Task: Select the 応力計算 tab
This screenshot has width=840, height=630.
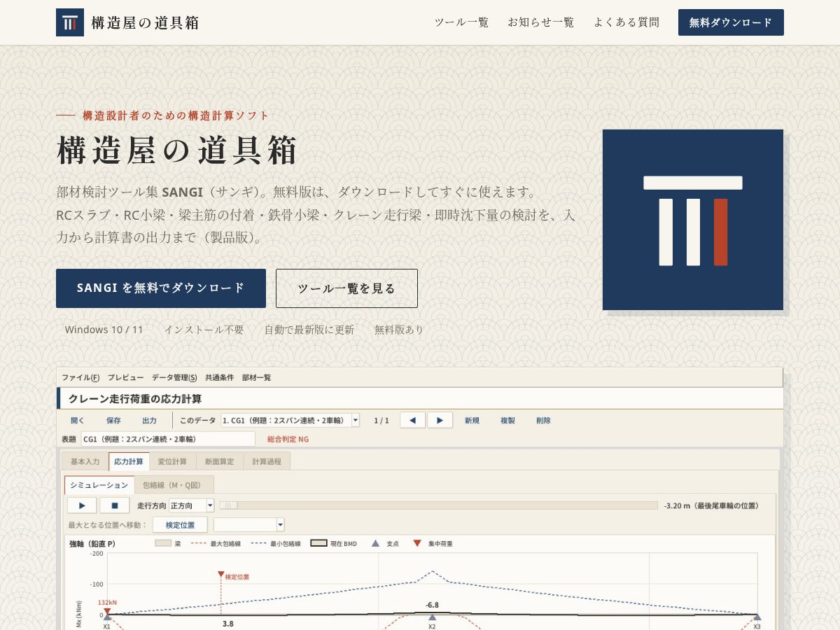Action: point(129,461)
